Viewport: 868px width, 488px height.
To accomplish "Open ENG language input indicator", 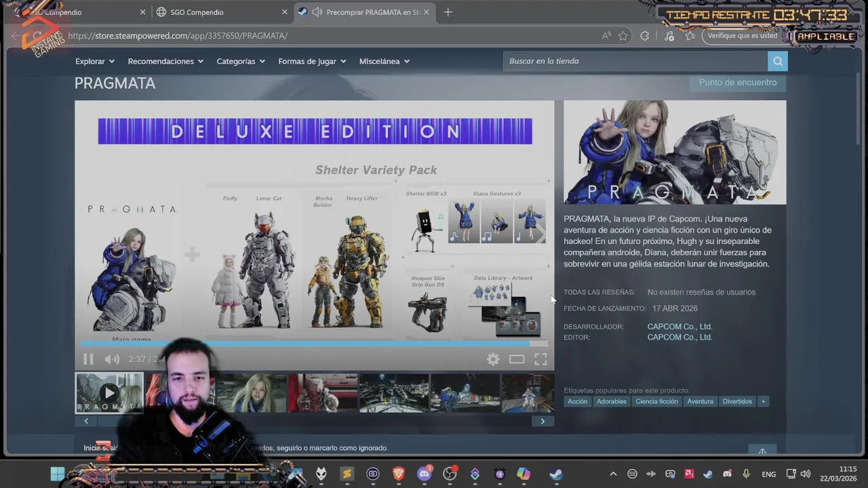I will [769, 474].
